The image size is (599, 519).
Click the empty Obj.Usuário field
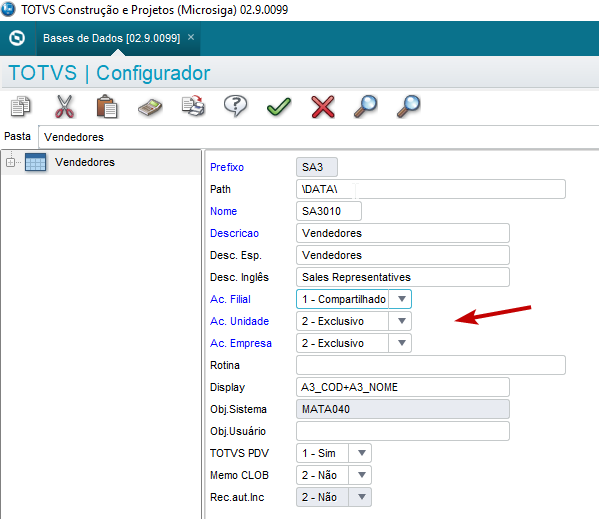pos(403,431)
